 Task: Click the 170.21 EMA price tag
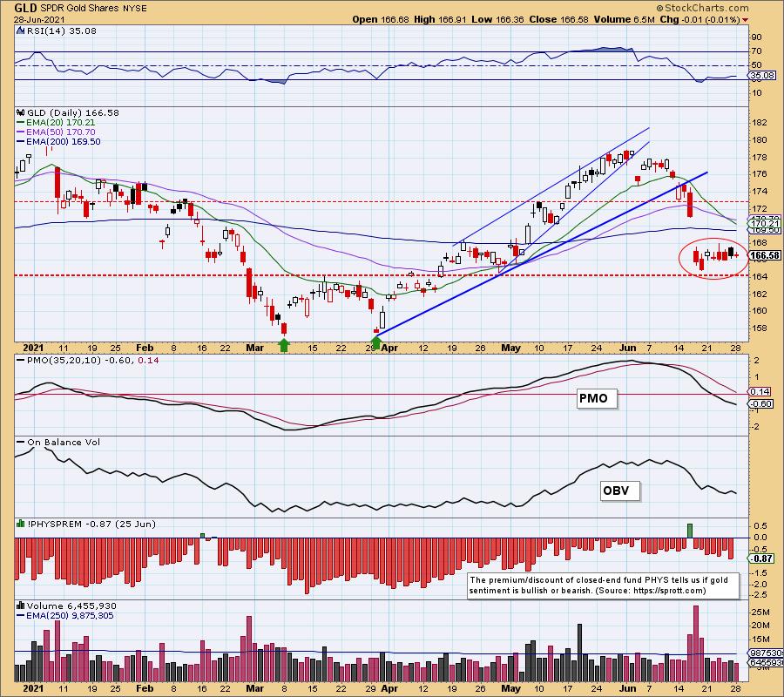765,224
